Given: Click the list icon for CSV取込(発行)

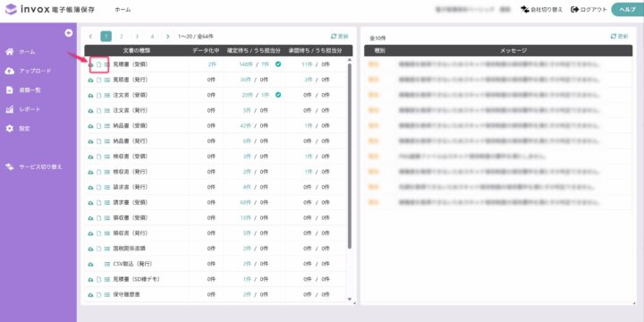Looking at the screenshot, I should coord(107,264).
